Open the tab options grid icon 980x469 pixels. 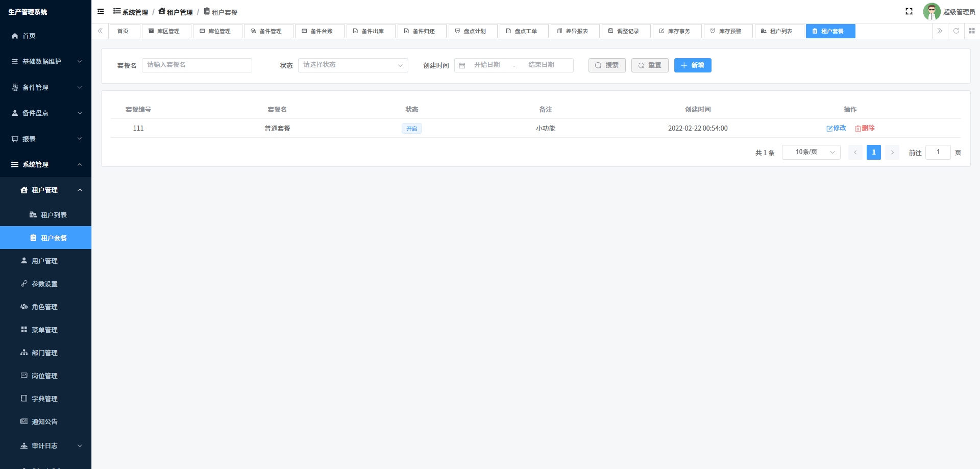click(972, 31)
